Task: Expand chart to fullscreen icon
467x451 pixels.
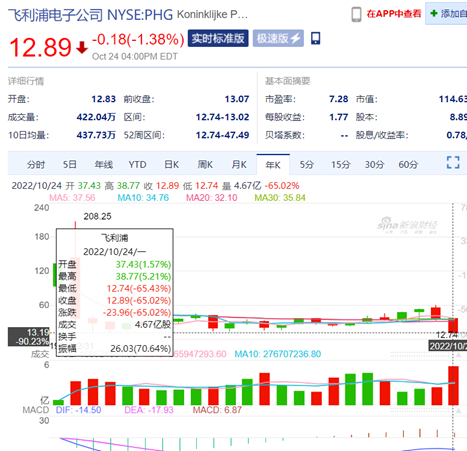Action: (x=453, y=163)
